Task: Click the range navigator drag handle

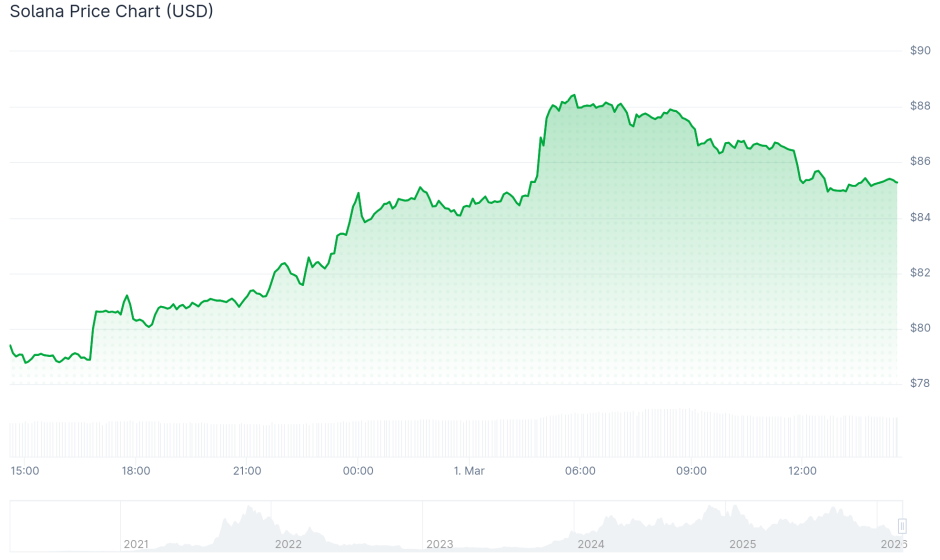Action: point(902,525)
